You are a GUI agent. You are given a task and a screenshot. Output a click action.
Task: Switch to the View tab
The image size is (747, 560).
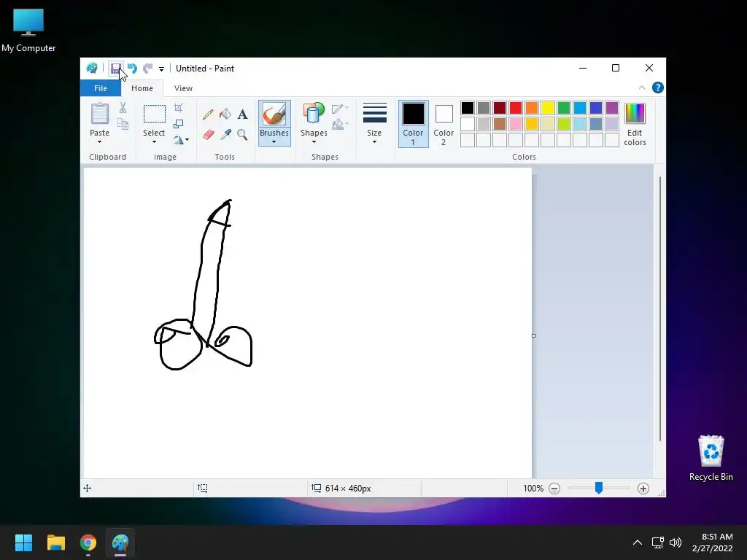(183, 88)
